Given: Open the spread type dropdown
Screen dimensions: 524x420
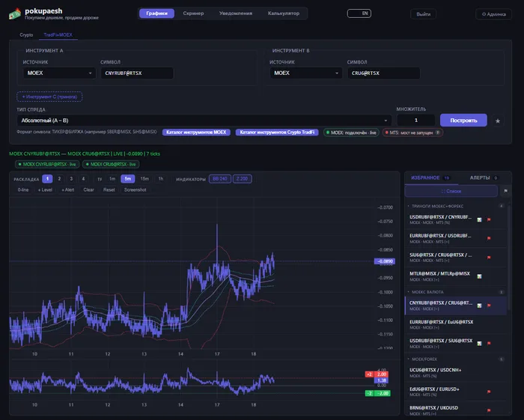Looking at the screenshot, I should tap(204, 121).
